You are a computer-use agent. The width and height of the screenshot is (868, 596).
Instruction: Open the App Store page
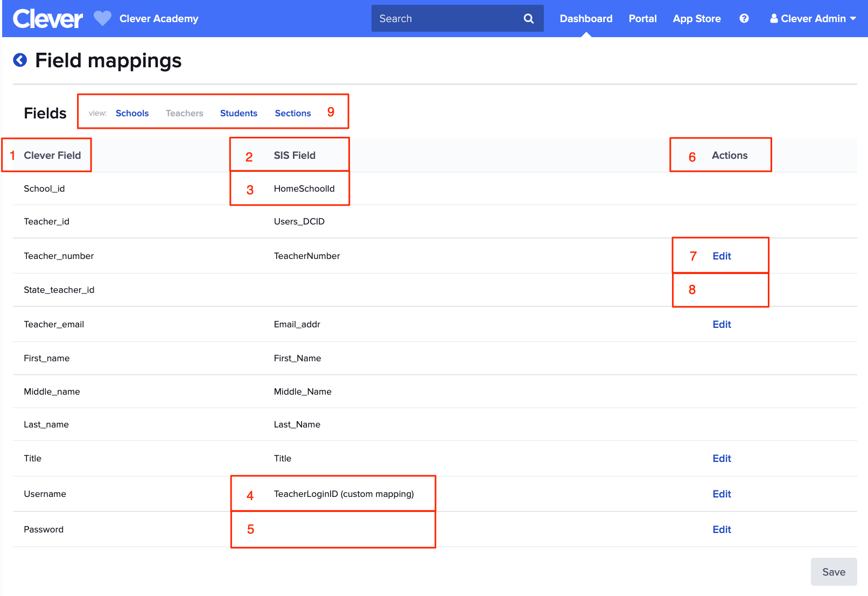696,18
